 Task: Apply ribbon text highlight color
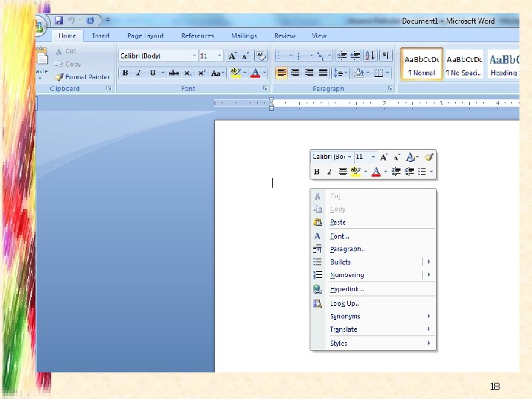pos(236,73)
